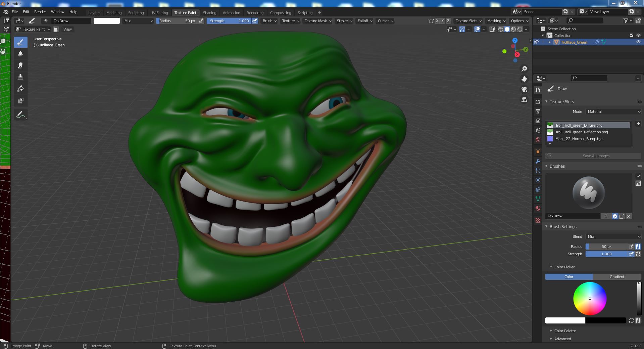Image resolution: width=644 pixels, height=349 pixels.
Task: Open the Object Data properties tab
Action: pos(538,199)
